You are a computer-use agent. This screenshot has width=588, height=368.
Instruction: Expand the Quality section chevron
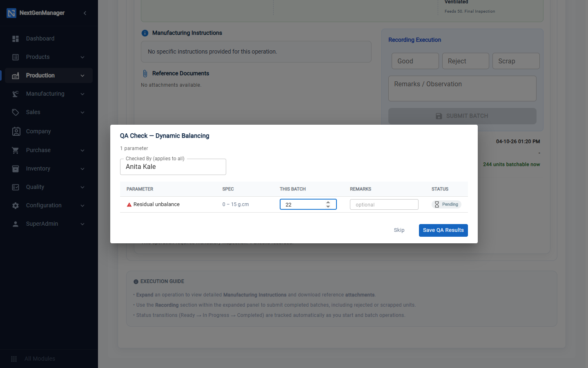82,187
